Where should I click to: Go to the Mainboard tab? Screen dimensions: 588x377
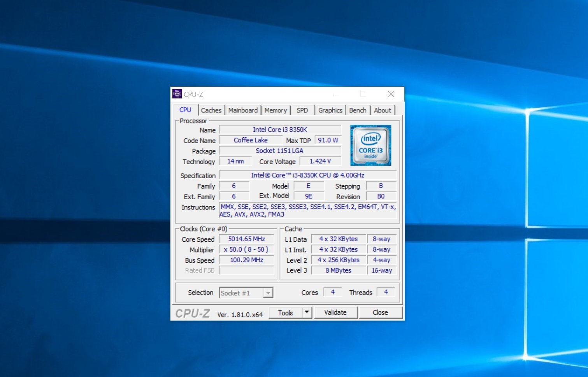tap(243, 110)
